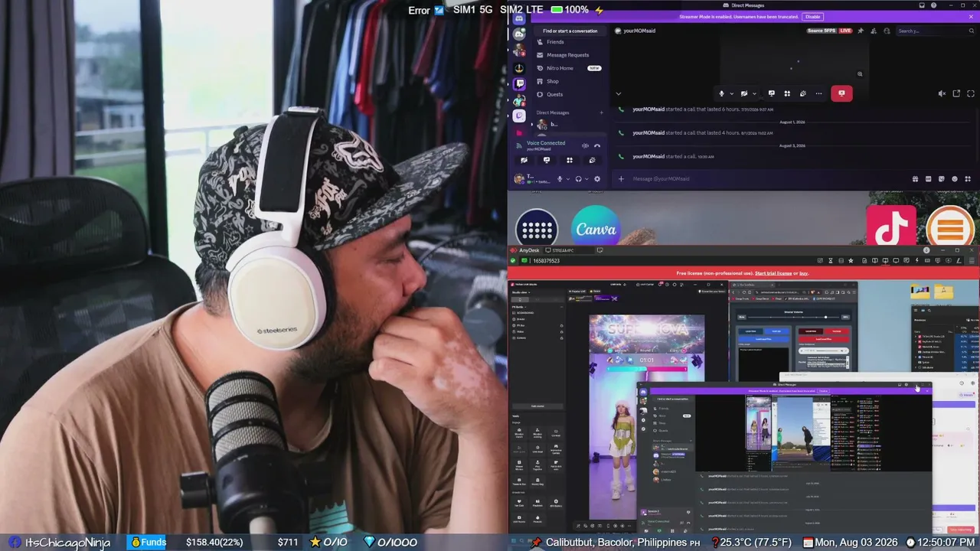The width and height of the screenshot is (980, 551).
Task: Open apps launcher icon in message bar
Action: (x=968, y=179)
